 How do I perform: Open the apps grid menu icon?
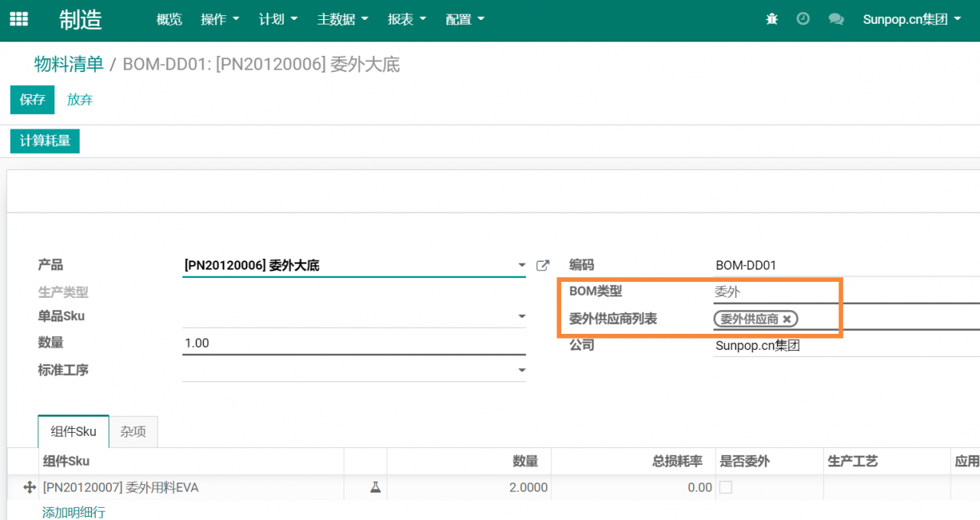(18, 19)
